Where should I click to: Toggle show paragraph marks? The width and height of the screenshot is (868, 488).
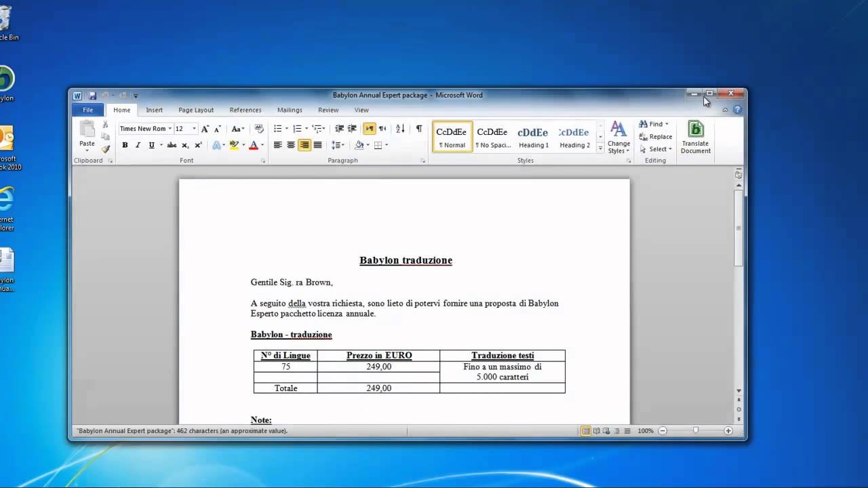pos(419,129)
